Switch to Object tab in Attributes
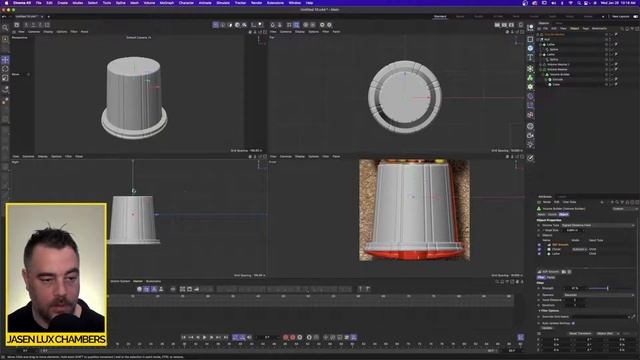The height and width of the screenshot is (360, 640). [x=564, y=214]
